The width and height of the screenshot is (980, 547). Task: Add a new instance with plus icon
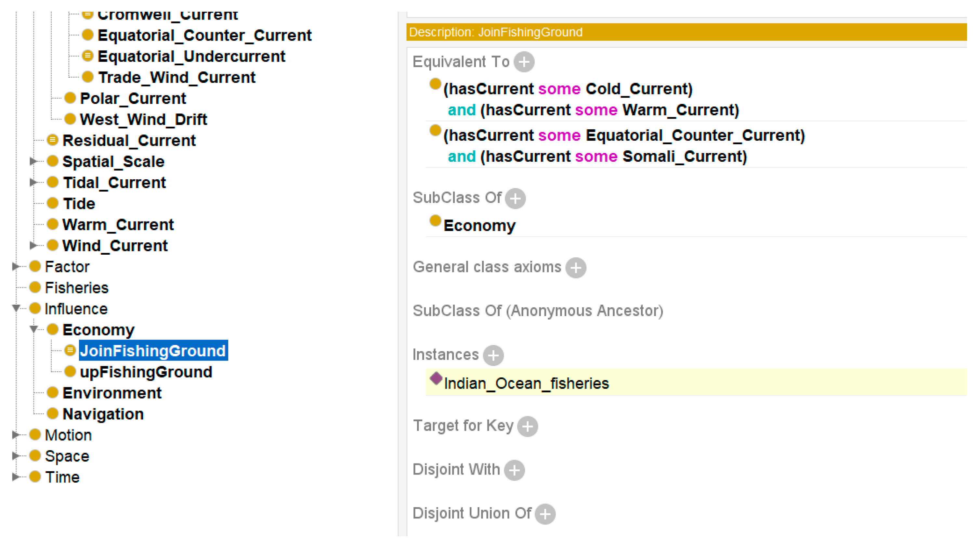pos(493,355)
